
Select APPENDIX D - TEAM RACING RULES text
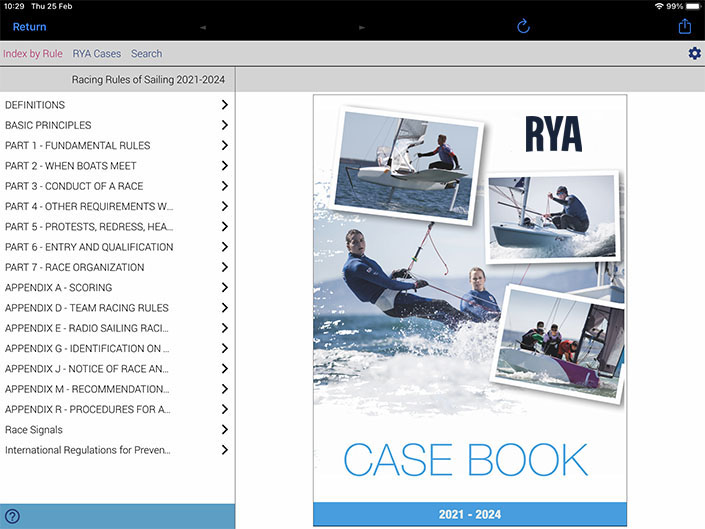pos(87,307)
